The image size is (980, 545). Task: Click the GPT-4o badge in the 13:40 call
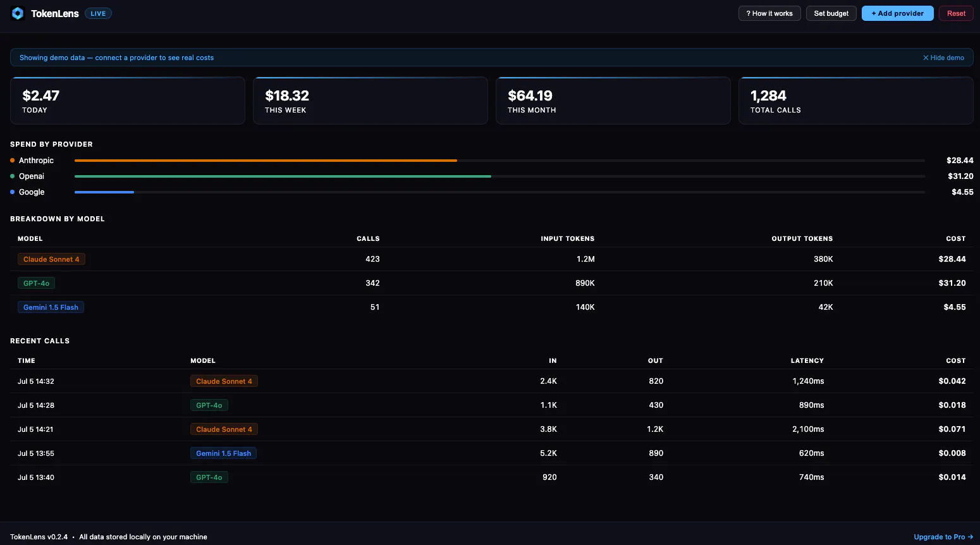(x=209, y=477)
